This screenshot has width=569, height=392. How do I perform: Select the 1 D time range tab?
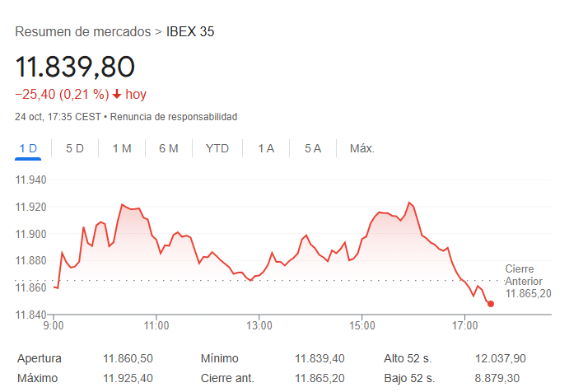pyautogui.click(x=28, y=148)
